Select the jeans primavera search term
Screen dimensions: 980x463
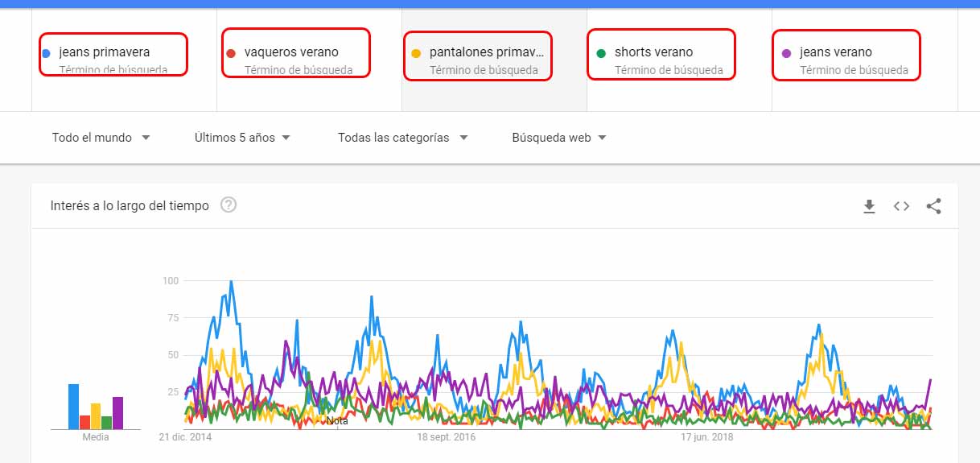coord(105,52)
